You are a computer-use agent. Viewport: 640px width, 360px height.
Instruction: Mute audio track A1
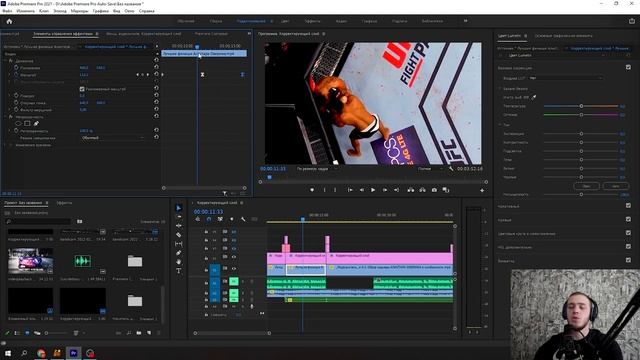coord(233,281)
